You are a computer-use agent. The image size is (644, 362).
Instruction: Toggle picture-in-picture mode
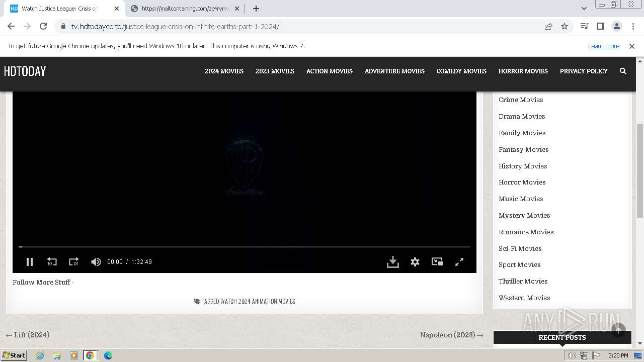tap(437, 261)
